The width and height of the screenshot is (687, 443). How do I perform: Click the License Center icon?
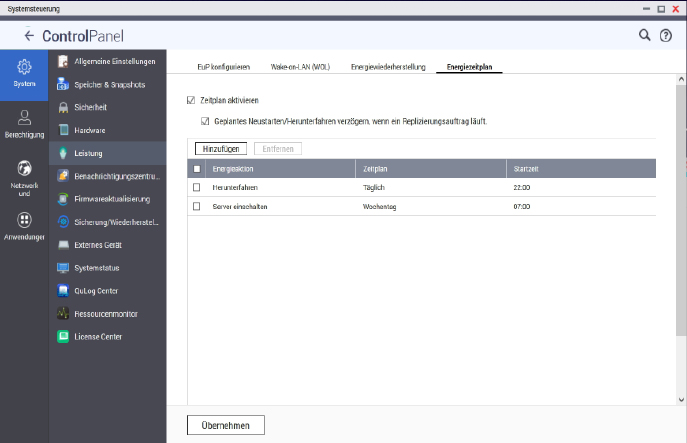(63, 337)
